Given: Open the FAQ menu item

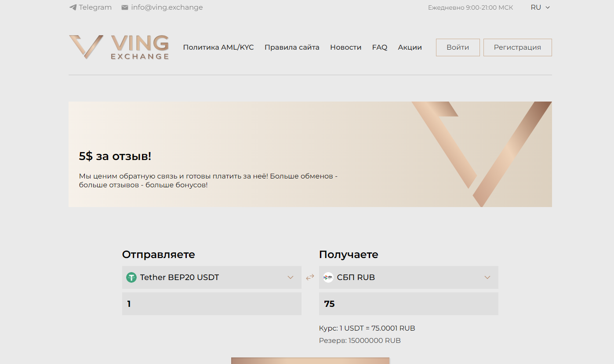Looking at the screenshot, I should coord(380,47).
